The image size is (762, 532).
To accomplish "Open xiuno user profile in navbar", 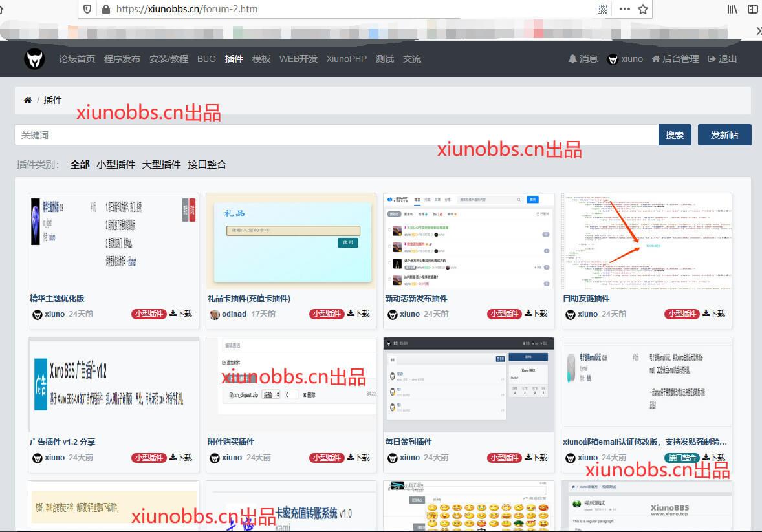I will tap(625, 59).
